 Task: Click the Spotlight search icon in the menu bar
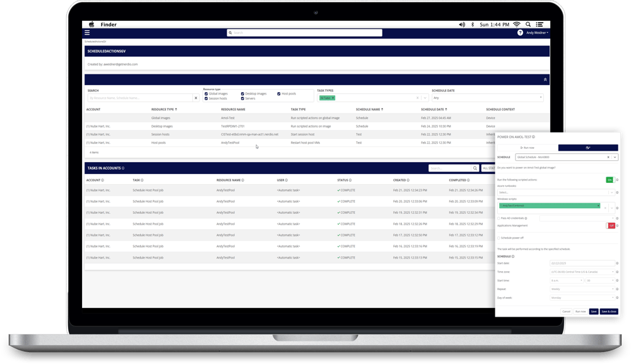click(x=528, y=24)
